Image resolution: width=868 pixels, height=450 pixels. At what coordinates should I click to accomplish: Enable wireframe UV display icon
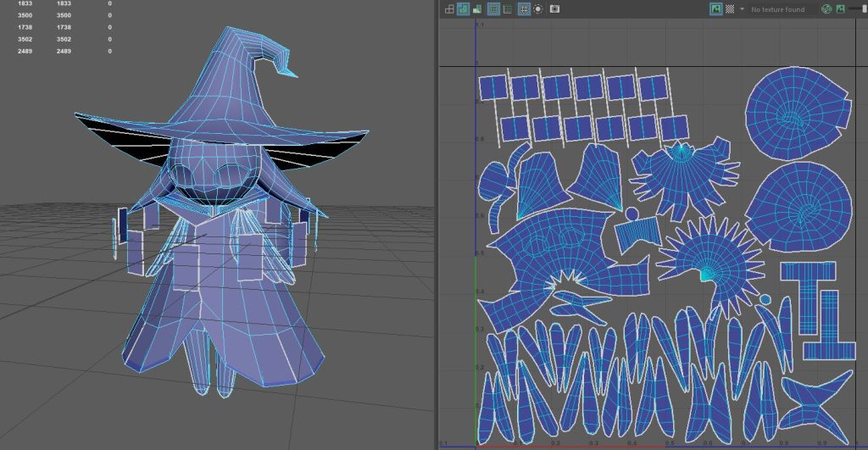click(x=449, y=8)
